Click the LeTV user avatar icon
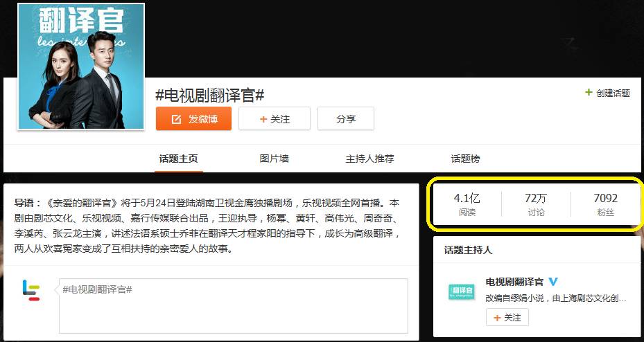This screenshot has height=342, width=644. [x=31, y=290]
